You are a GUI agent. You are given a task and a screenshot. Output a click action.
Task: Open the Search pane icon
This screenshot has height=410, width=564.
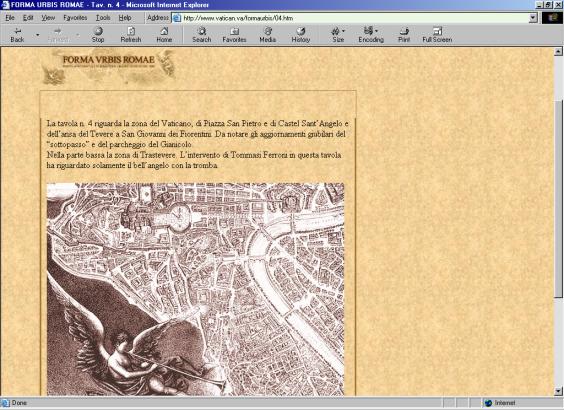click(x=201, y=35)
